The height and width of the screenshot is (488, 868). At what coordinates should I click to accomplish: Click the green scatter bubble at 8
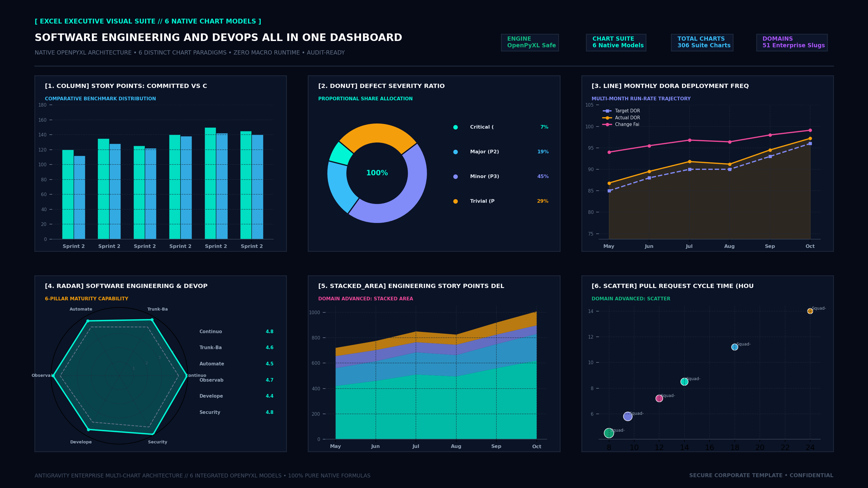click(609, 433)
